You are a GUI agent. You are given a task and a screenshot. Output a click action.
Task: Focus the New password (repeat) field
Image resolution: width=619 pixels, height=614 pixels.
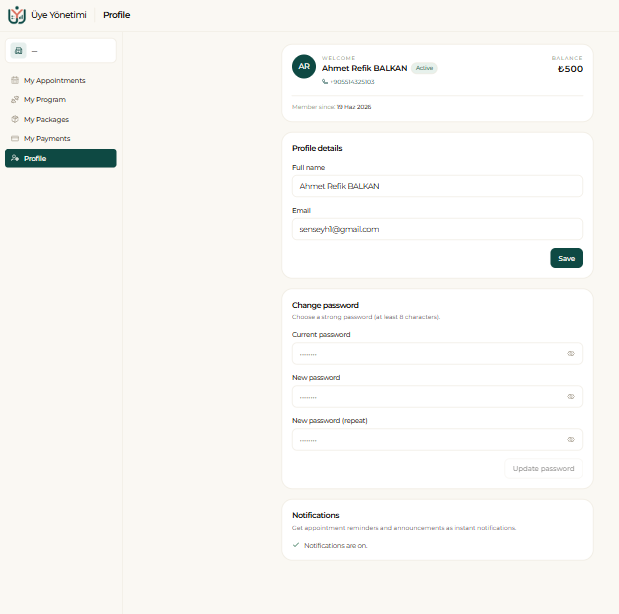[x=437, y=439]
